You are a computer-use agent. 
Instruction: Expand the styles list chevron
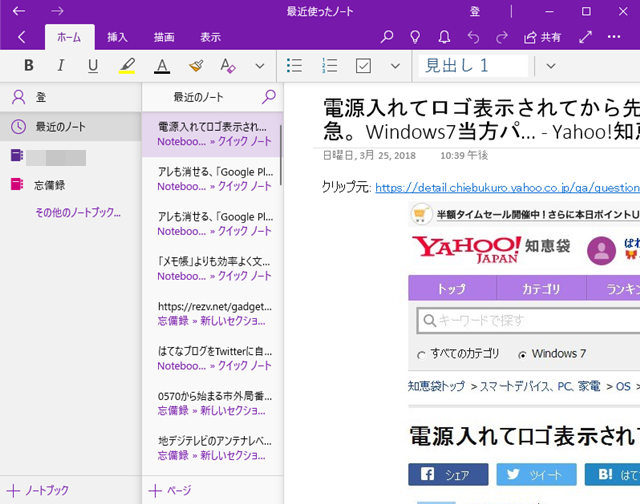(x=551, y=66)
